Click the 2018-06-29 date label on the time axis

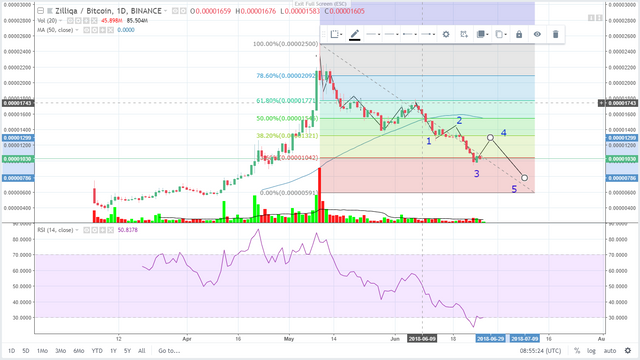(x=491, y=339)
